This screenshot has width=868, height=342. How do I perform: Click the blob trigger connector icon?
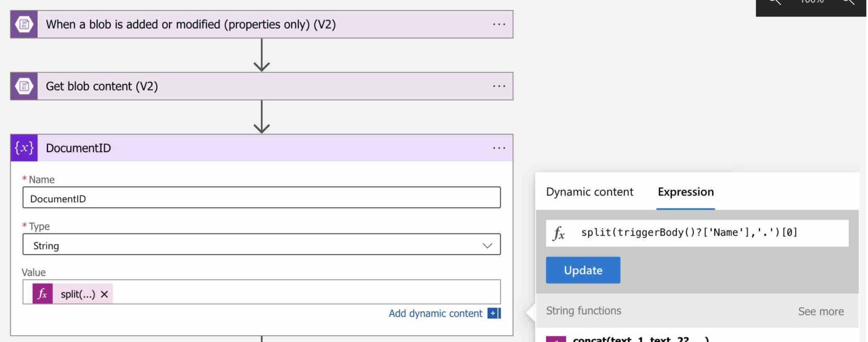(24, 24)
